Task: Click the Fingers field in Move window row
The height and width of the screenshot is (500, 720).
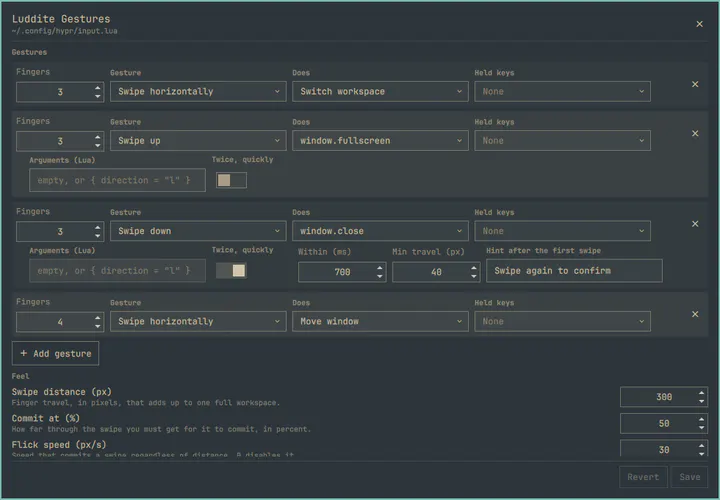Action: (x=60, y=321)
